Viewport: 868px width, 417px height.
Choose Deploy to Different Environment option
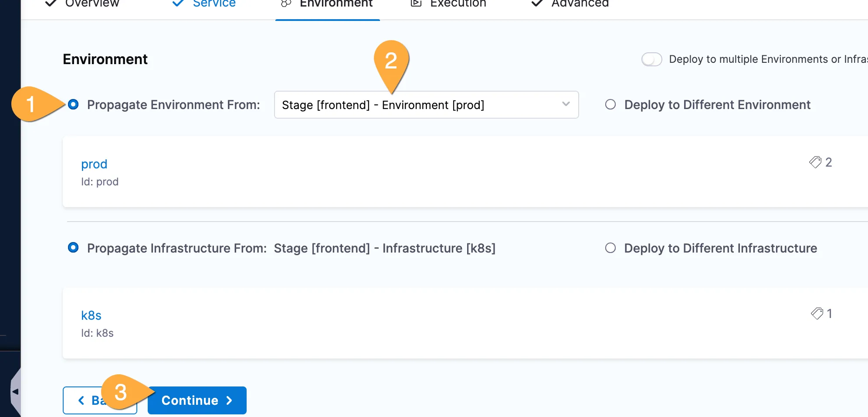[x=610, y=105]
